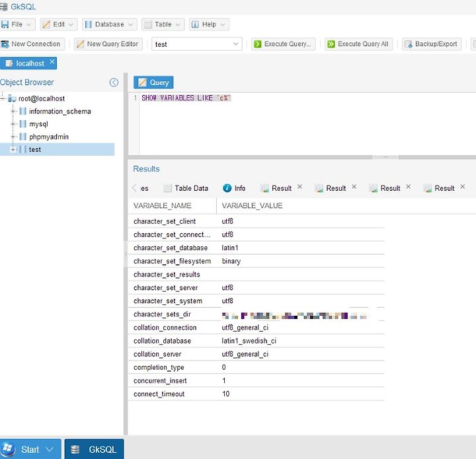Open the Edit menu
This screenshot has width=476, height=459.
pos(59,24)
